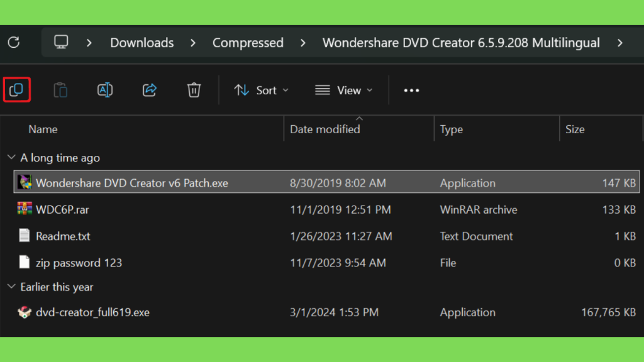The image size is (644, 362).
Task: Click the 133 KB size cell
Action: click(x=619, y=209)
